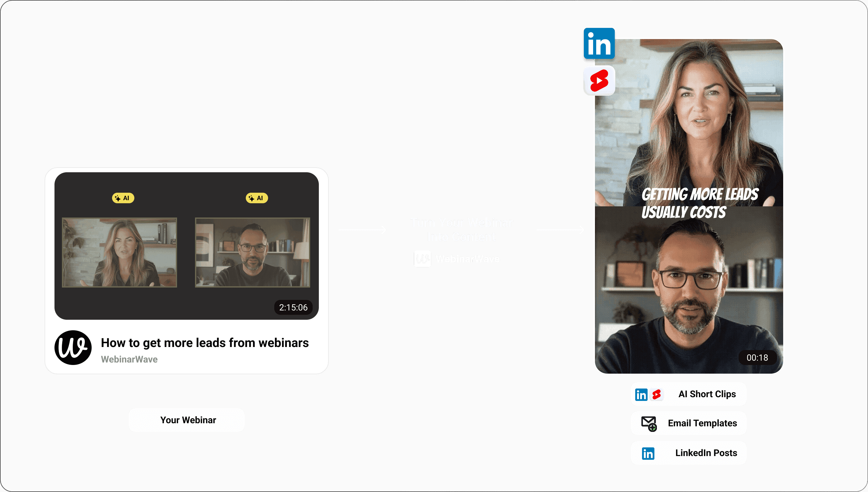Click the email envelope icon in Email Templates

[x=649, y=424]
